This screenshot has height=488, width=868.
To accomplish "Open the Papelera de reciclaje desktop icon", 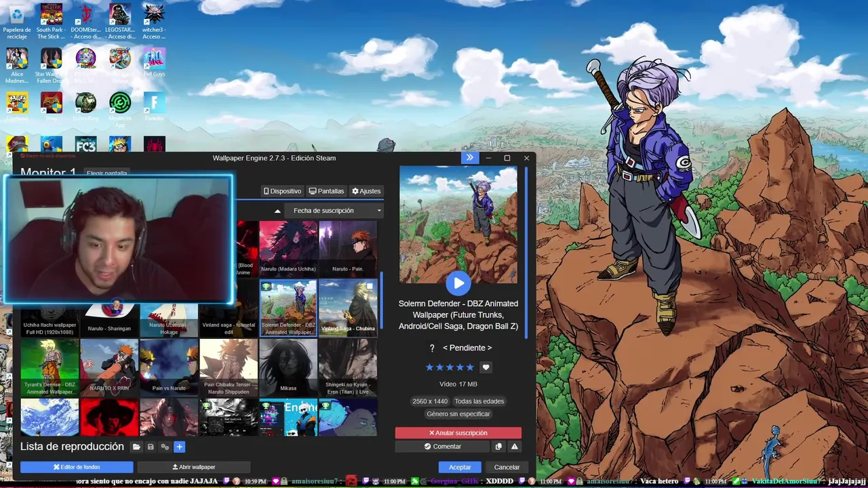I will point(17,22).
